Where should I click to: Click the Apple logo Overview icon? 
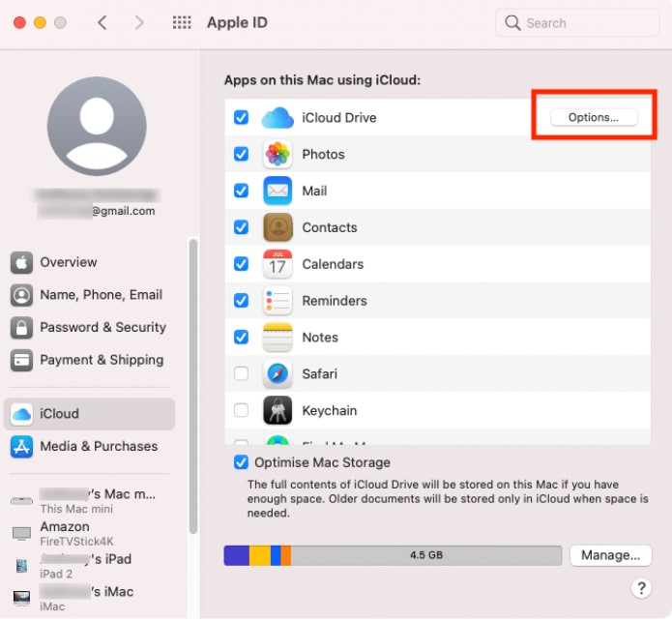point(21,262)
